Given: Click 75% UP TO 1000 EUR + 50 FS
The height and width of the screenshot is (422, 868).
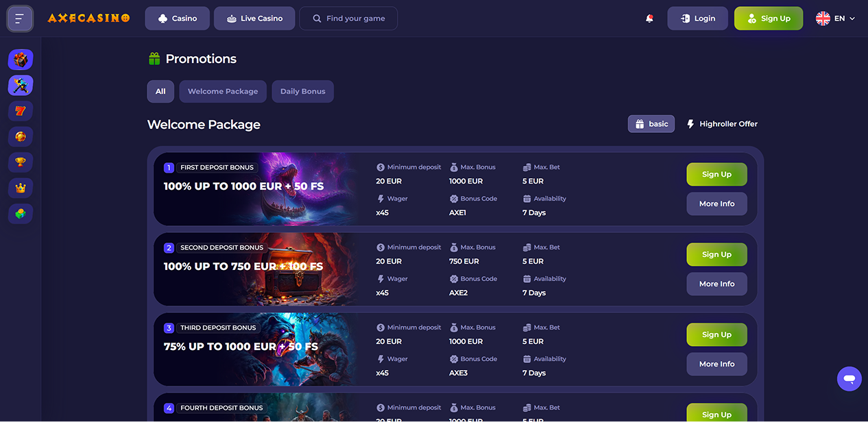Looking at the screenshot, I should point(241,347).
